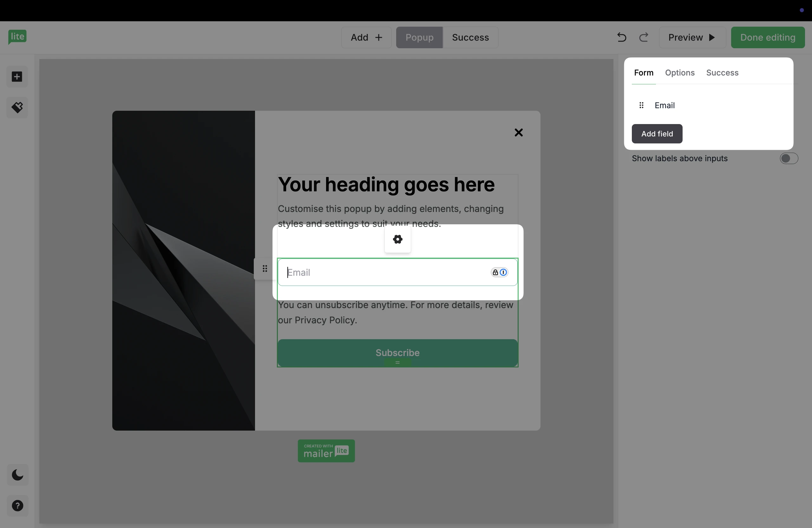Click the redo arrow
This screenshot has height=528, width=812.
click(x=644, y=37)
